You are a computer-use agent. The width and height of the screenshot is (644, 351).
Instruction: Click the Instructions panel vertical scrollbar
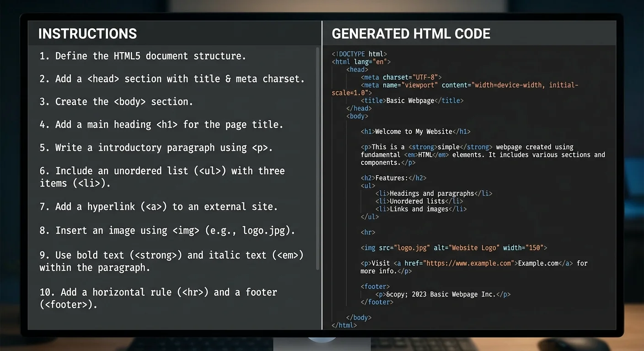318,159
